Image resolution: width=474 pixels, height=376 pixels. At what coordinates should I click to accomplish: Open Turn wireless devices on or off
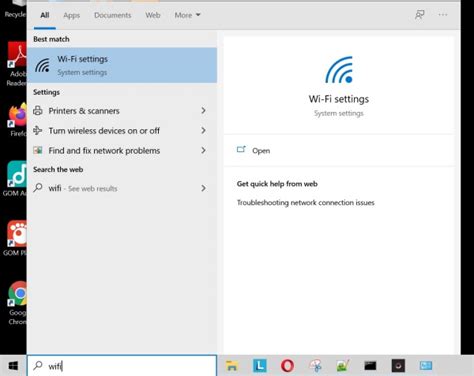(x=122, y=131)
